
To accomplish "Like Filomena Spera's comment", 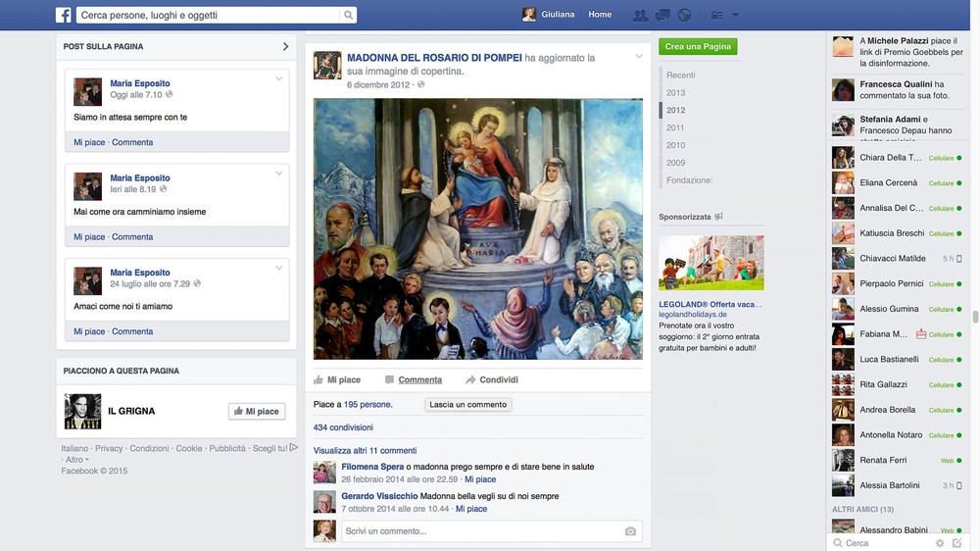I will [480, 479].
